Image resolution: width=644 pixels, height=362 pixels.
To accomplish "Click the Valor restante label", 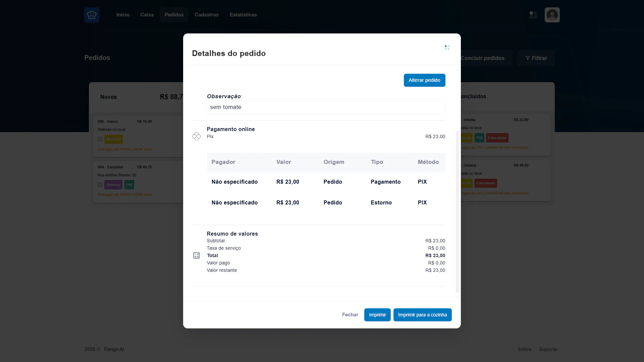I will coord(222,270).
